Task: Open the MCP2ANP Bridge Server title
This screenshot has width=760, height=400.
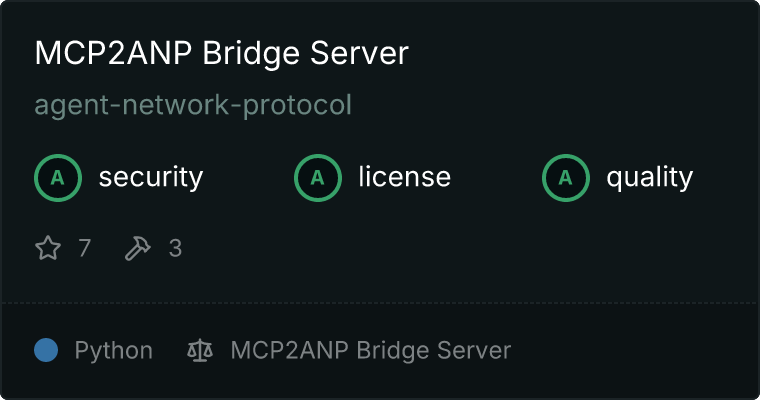Action: [222, 53]
